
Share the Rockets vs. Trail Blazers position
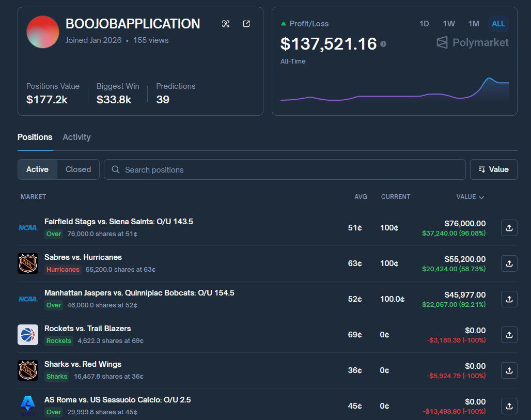click(x=509, y=335)
